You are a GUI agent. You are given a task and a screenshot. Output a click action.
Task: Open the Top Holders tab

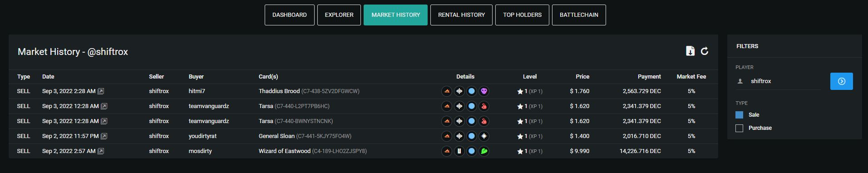click(x=522, y=15)
